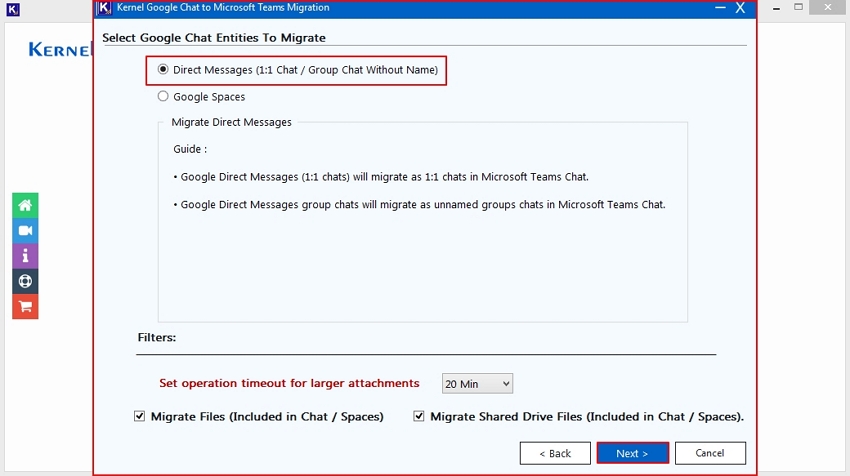
Task: Close the main Kernel window
Action: point(828,7)
